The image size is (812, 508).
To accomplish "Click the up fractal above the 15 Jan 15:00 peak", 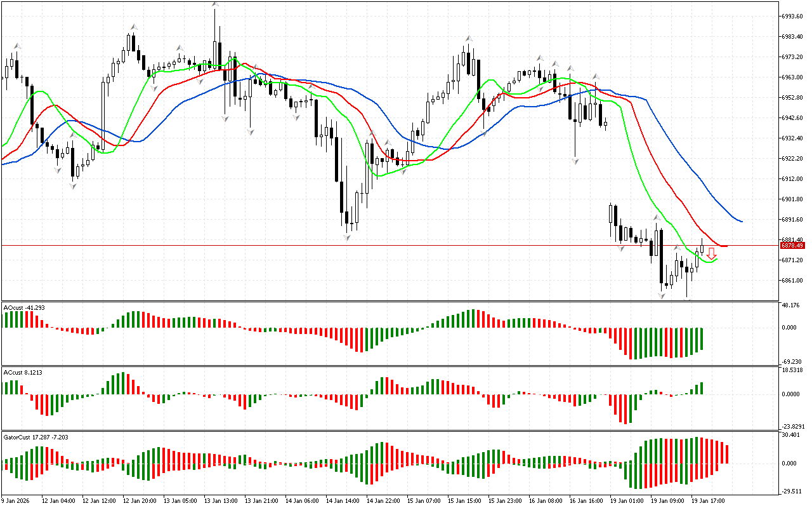I will [469, 39].
